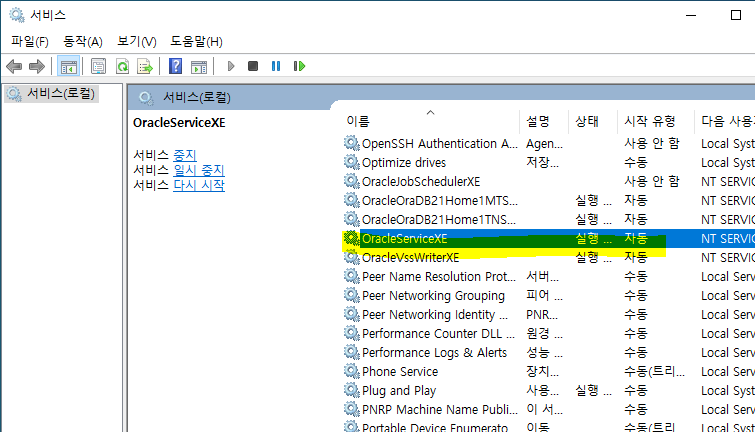Click the 다시 시작 service link

coord(199,185)
